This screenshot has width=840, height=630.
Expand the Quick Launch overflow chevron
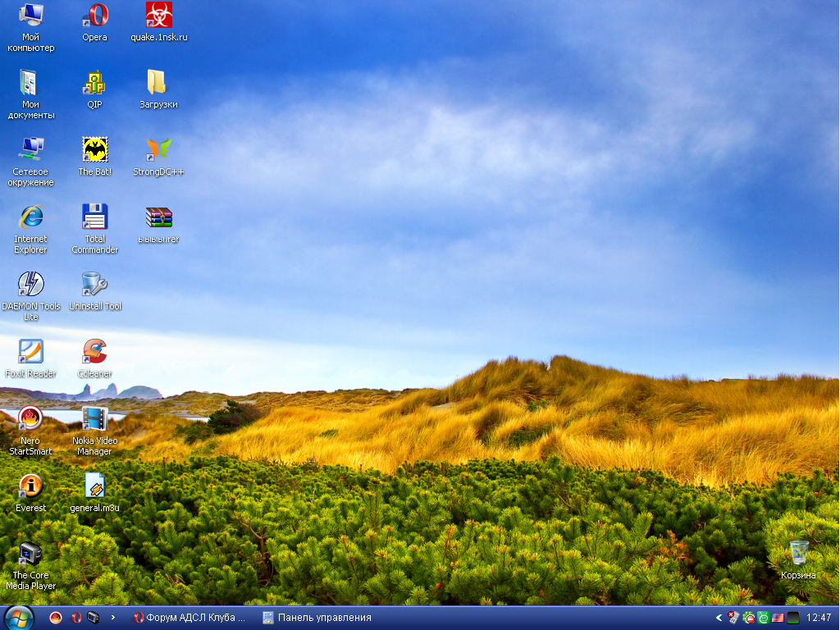[113, 618]
